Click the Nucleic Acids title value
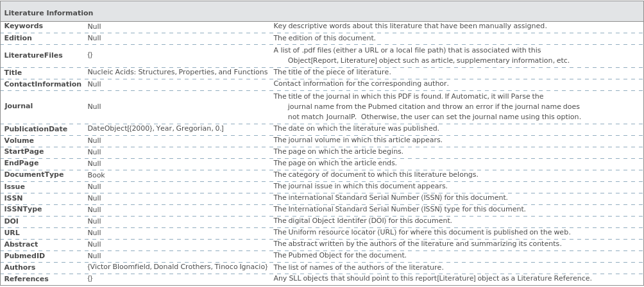 click(177, 72)
